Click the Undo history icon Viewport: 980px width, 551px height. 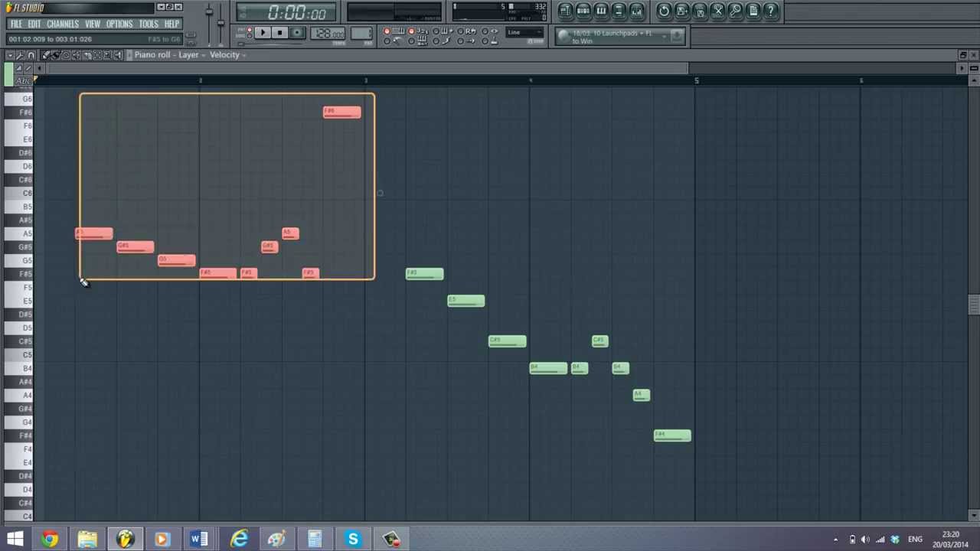(664, 11)
